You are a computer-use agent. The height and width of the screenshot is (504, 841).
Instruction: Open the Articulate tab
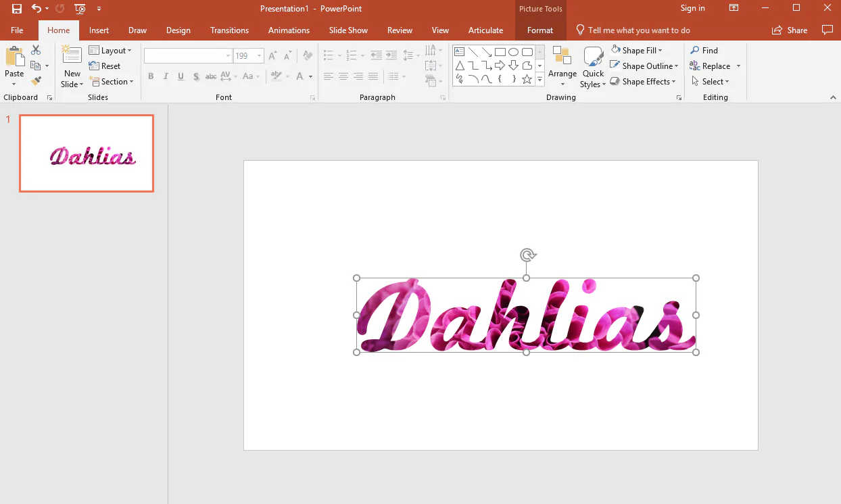485,30
